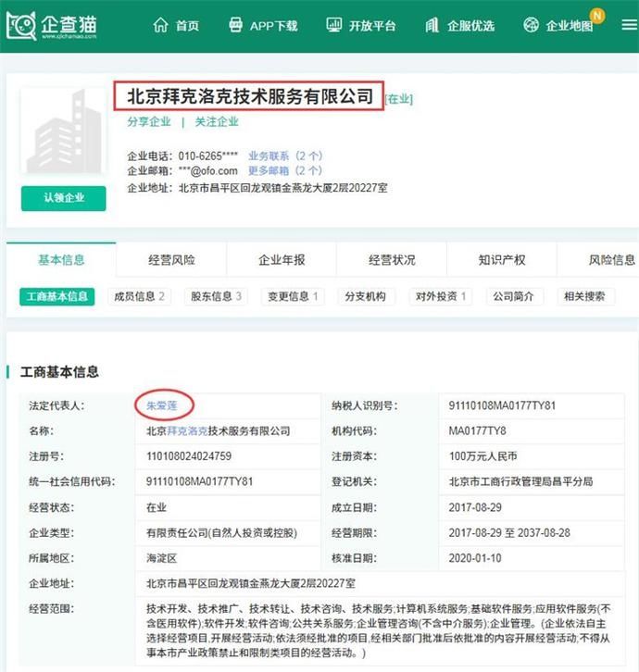This screenshot has height=672, width=639.
Task: Click the orange N badge
Action: pyautogui.click(x=597, y=16)
